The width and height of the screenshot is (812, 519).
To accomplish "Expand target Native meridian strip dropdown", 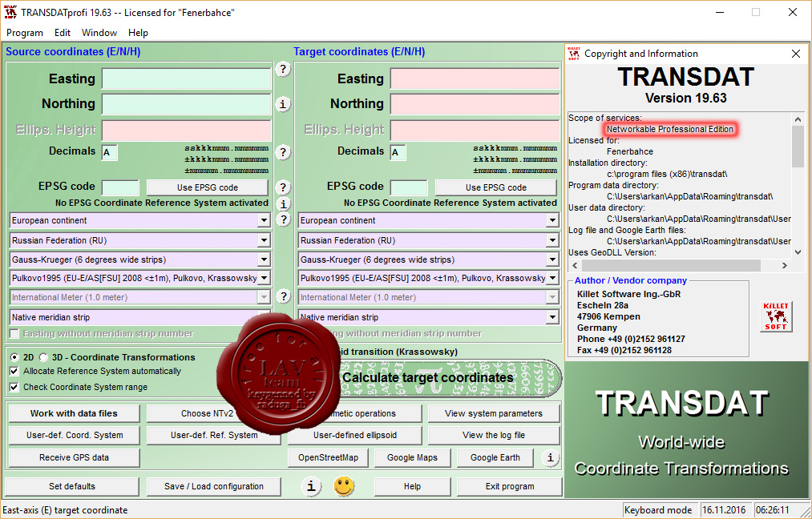I will (552, 317).
